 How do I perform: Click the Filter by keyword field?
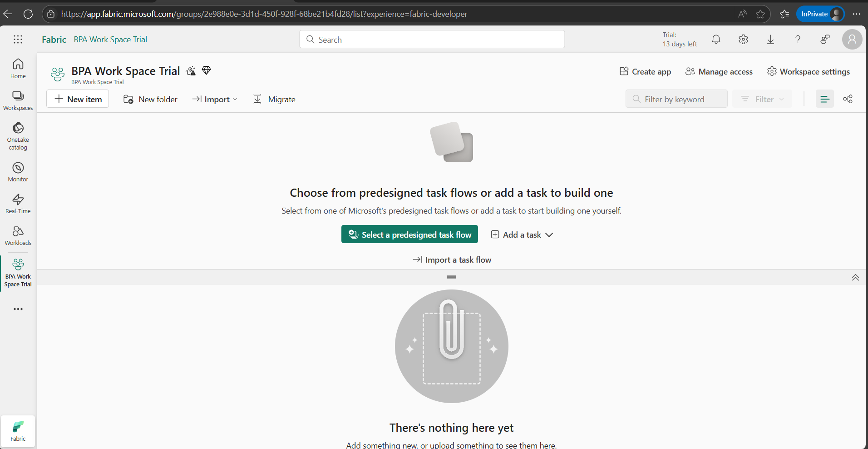click(676, 99)
